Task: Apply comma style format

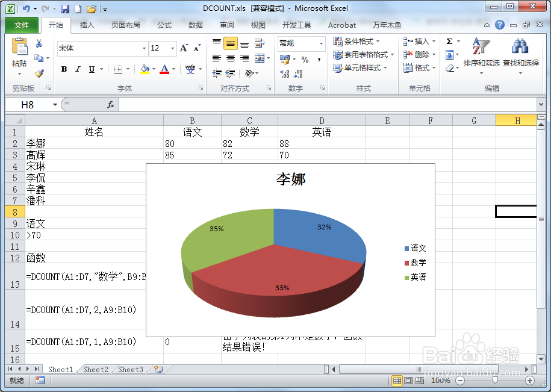Action: (319, 60)
